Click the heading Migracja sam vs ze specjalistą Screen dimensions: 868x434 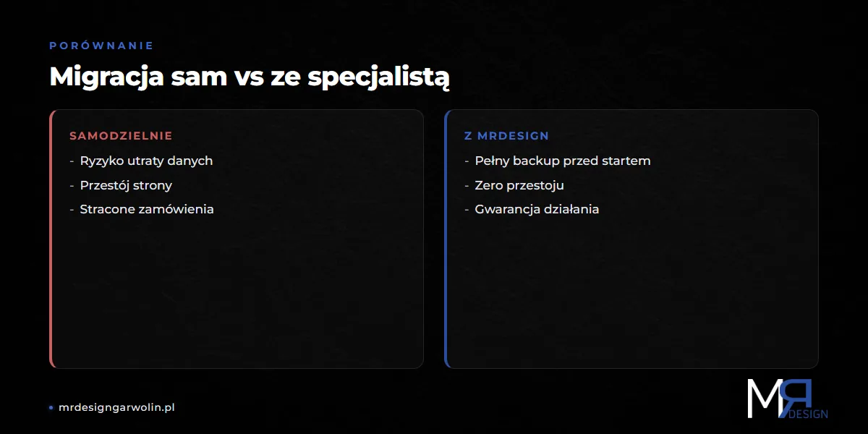click(250, 77)
